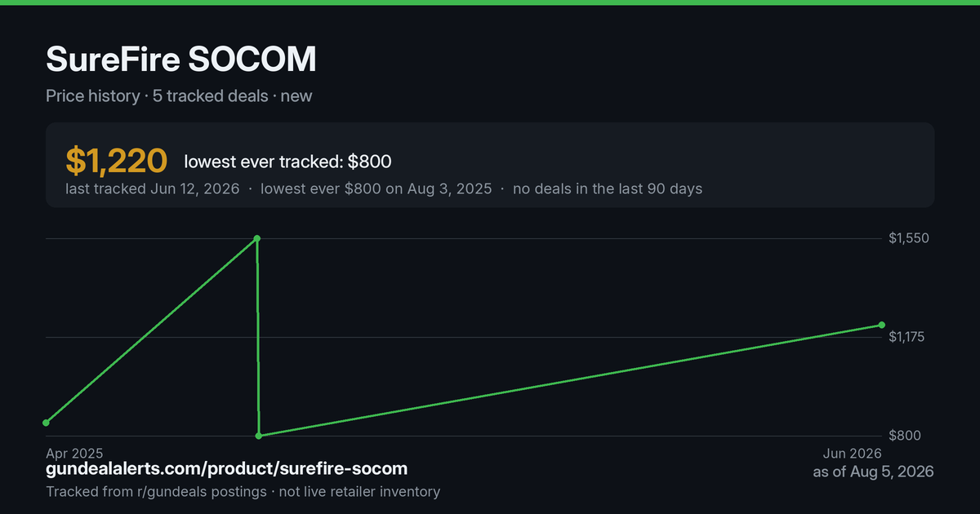Open the gundealalerts.com/product/surefire-socom link
The width and height of the screenshot is (980, 514).
(227, 469)
